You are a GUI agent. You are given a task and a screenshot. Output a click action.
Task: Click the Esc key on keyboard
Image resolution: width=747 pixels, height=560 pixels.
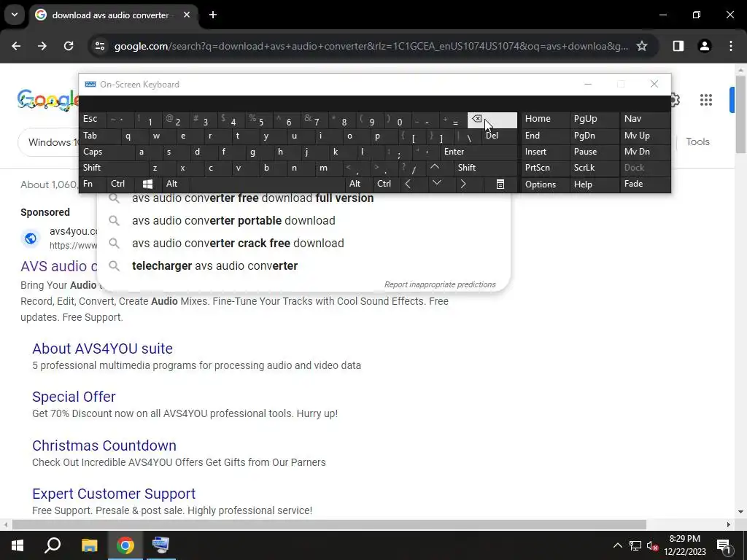pos(93,119)
